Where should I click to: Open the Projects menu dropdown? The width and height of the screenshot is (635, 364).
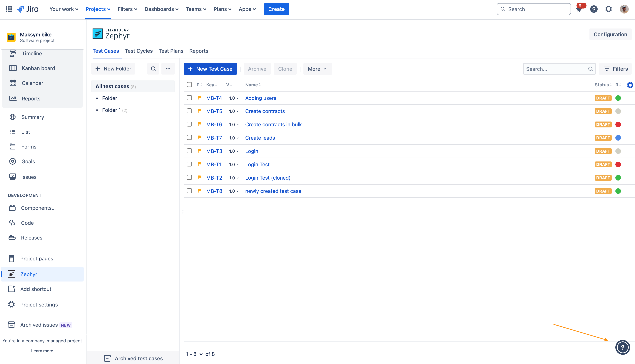(98, 9)
